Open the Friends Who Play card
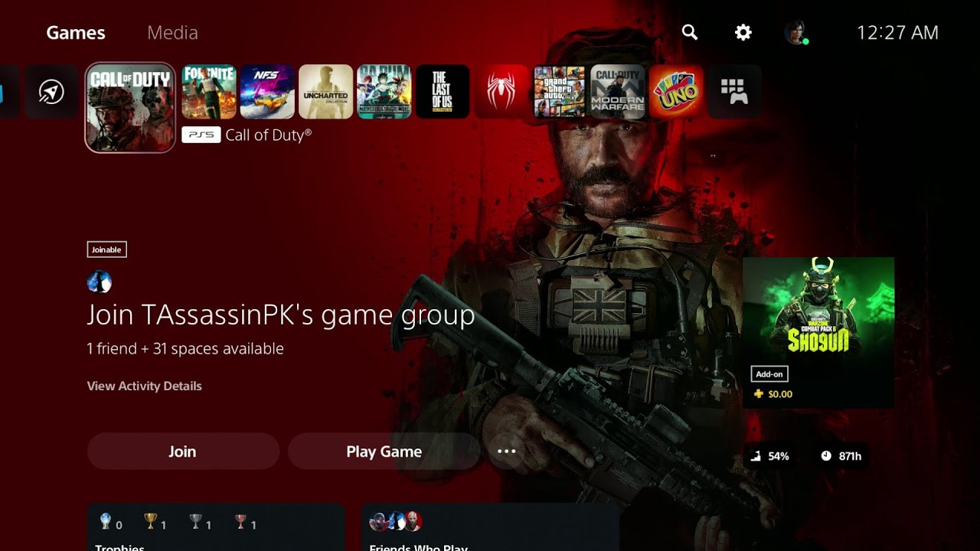Viewport: 980px width, 551px height. [x=490, y=527]
